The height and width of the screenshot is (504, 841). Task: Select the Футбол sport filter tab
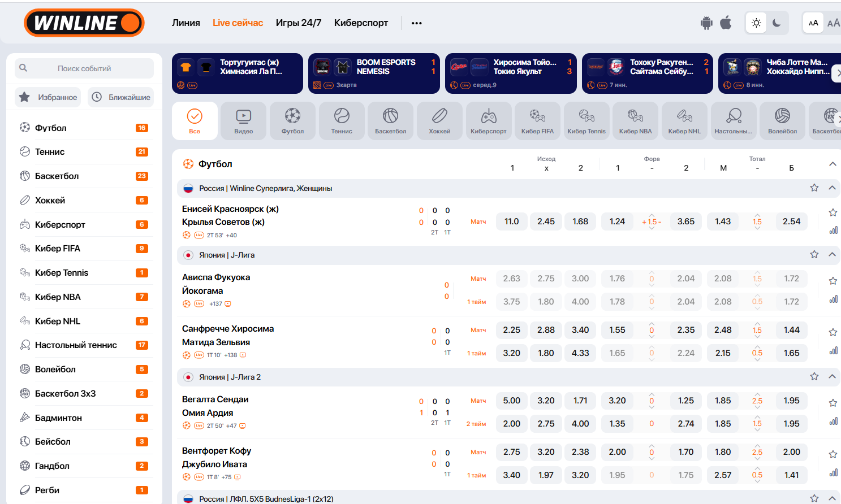(293, 121)
